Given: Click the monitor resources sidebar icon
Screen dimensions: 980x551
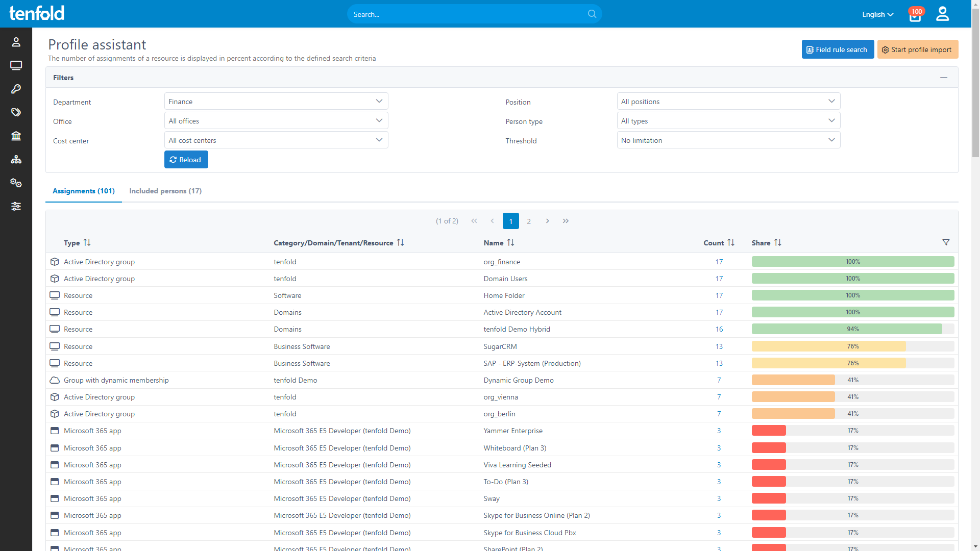Looking at the screenshot, I should [x=16, y=65].
